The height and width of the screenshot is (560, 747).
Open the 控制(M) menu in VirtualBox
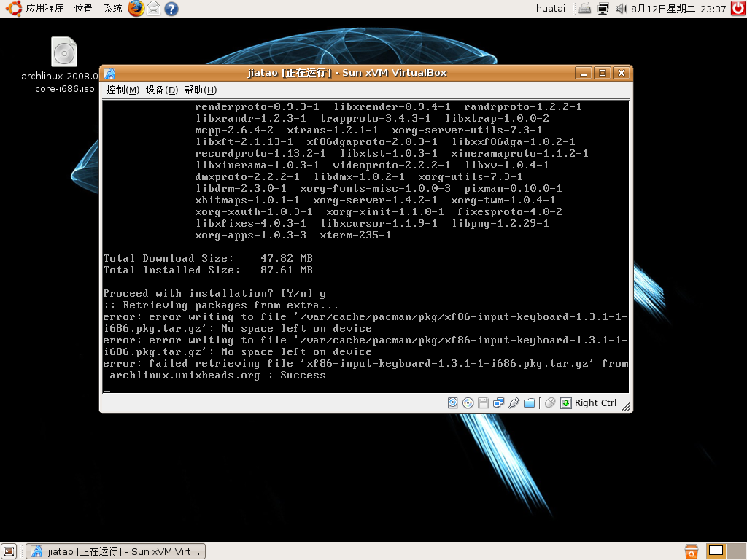123,90
